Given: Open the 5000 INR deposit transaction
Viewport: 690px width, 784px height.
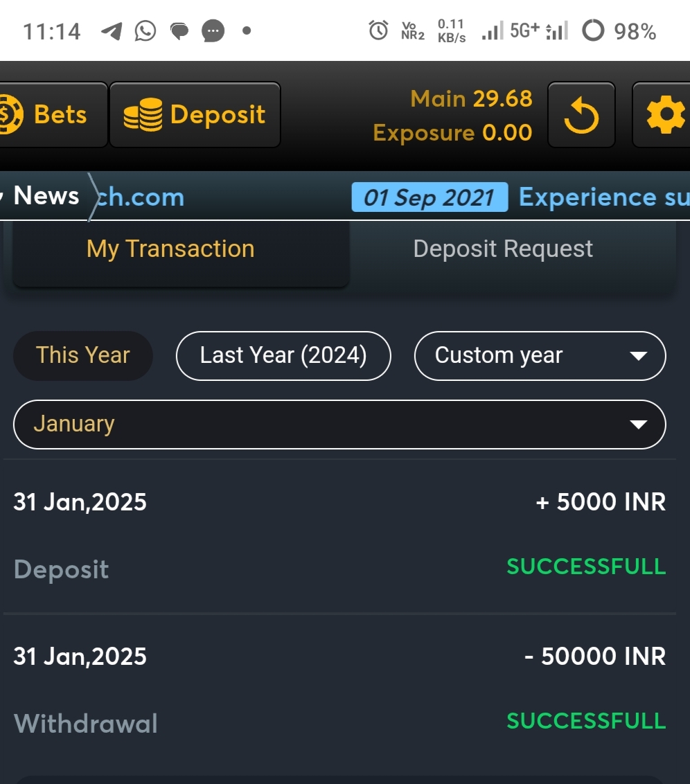Looking at the screenshot, I should 339,535.
